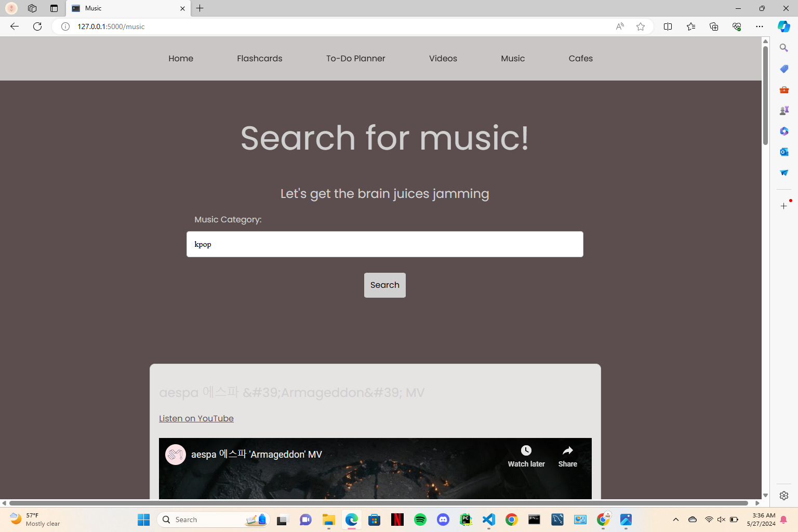Open a new browser tab
This screenshot has width=798, height=532.
point(200,8)
